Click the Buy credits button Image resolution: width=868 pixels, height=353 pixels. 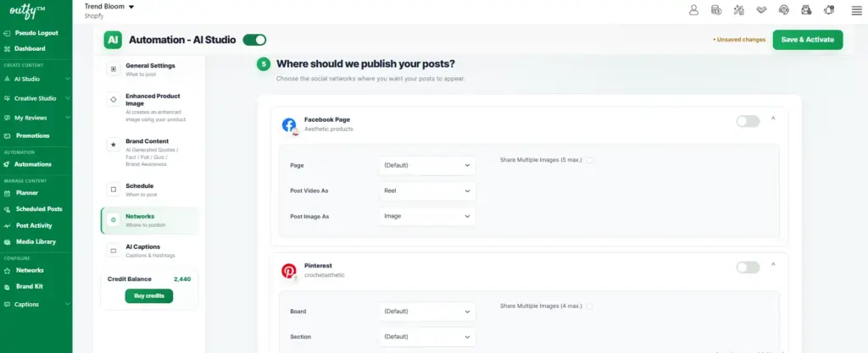[x=149, y=296]
